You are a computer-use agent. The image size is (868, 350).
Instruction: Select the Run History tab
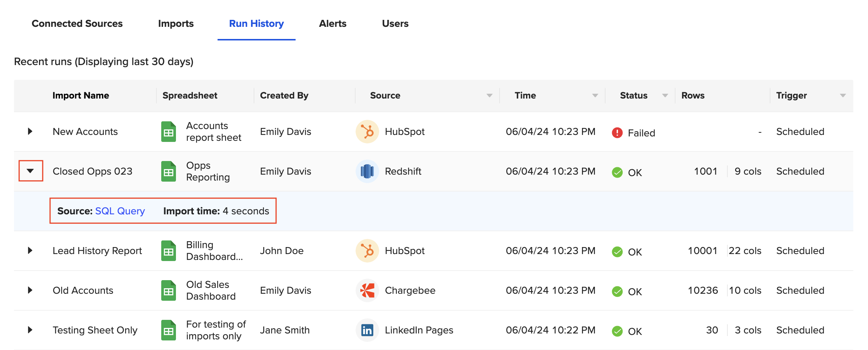coord(256,24)
